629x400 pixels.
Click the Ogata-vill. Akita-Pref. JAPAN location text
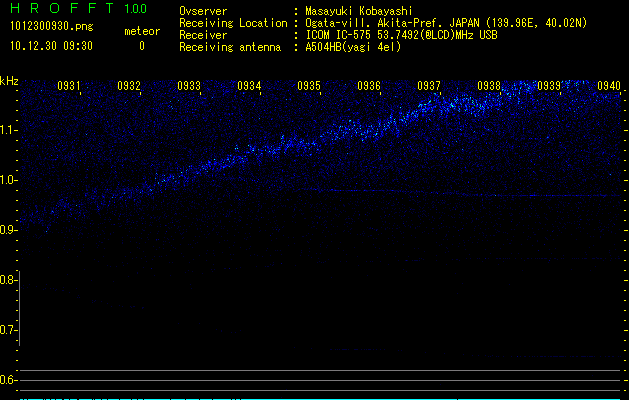point(446,23)
